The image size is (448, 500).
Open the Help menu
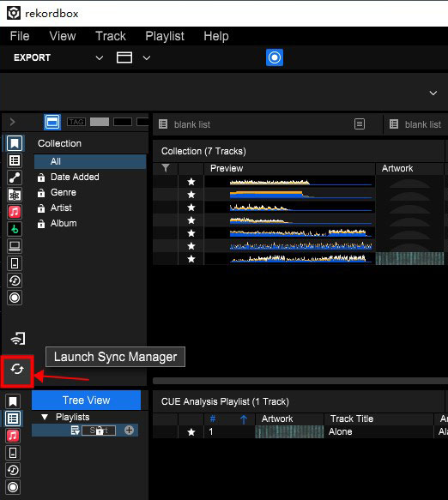[x=216, y=36]
